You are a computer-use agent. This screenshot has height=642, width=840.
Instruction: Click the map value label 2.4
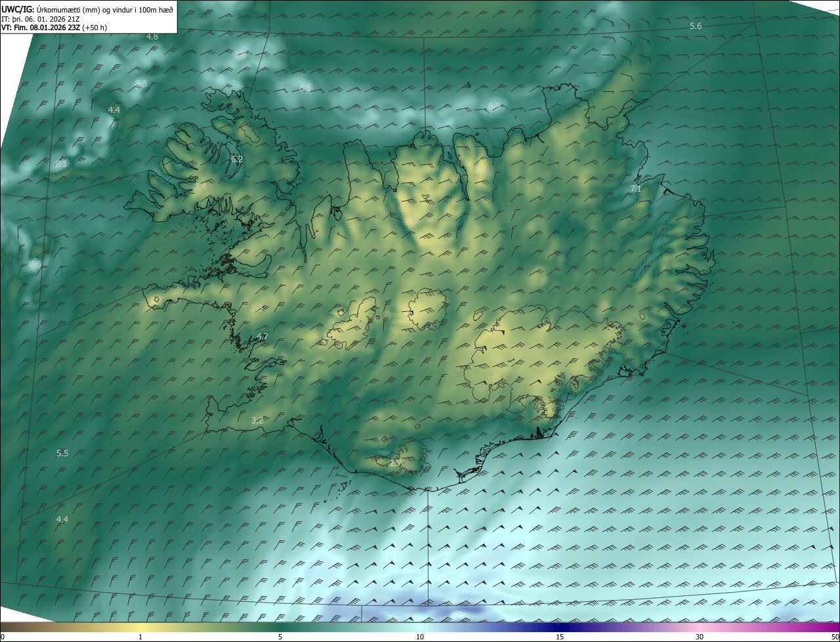click(x=200, y=187)
